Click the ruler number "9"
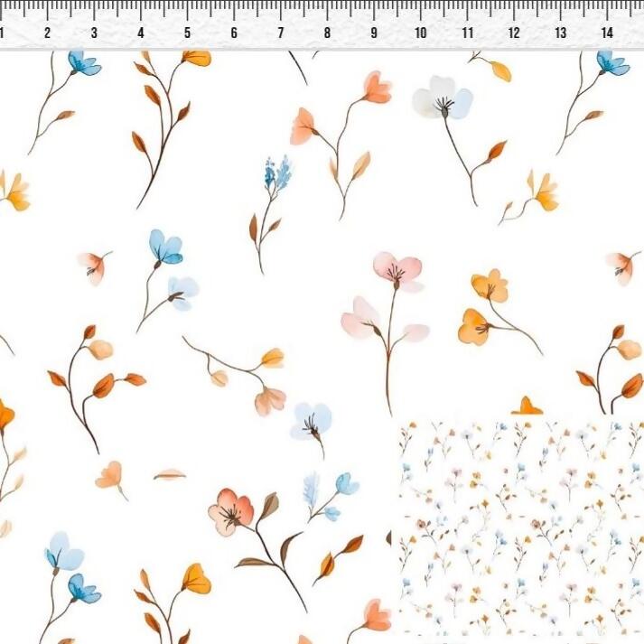The image size is (644, 644). [x=374, y=33]
